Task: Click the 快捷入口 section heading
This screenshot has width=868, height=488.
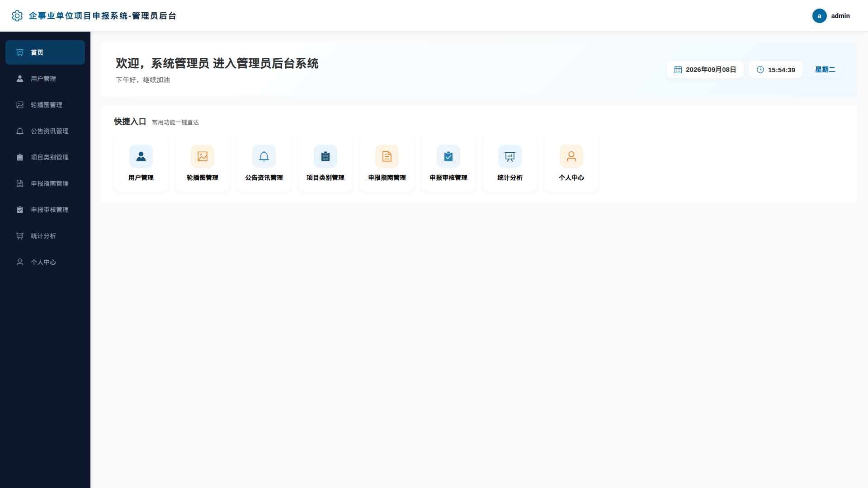Action: pos(130,122)
